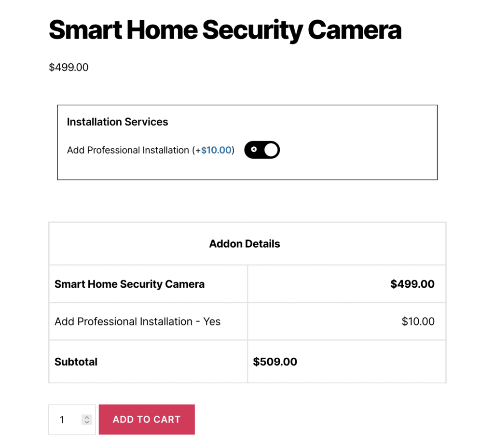Click the number 1 in the quantity box

tap(62, 420)
